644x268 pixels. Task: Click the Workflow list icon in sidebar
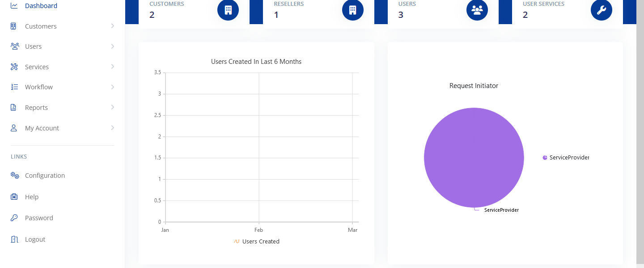pyautogui.click(x=14, y=87)
